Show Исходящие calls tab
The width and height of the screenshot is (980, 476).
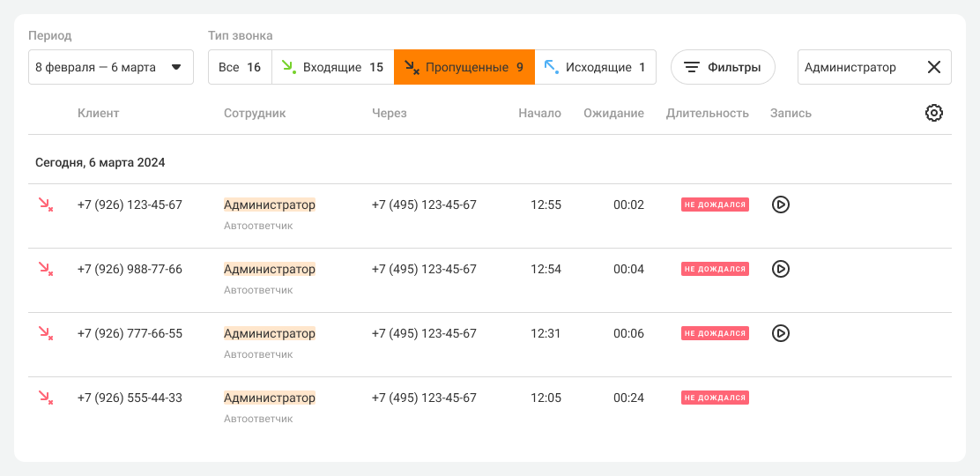coord(595,67)
